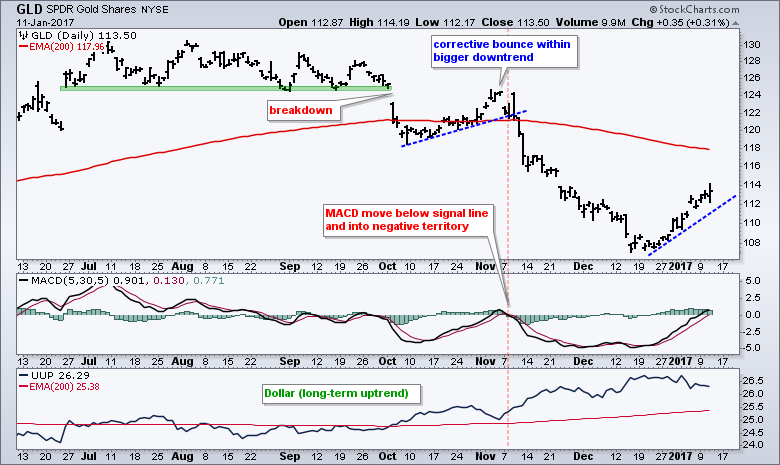Click the -5.0 MACD axis label
Image resolution: width=780 pixels, height=465 pixels.
coord(750,348)
